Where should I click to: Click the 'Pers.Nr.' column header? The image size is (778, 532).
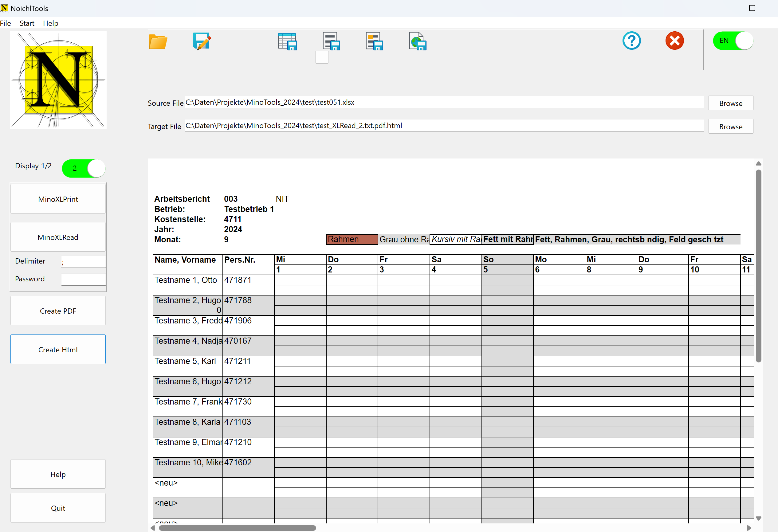click(x=248, y=265)
